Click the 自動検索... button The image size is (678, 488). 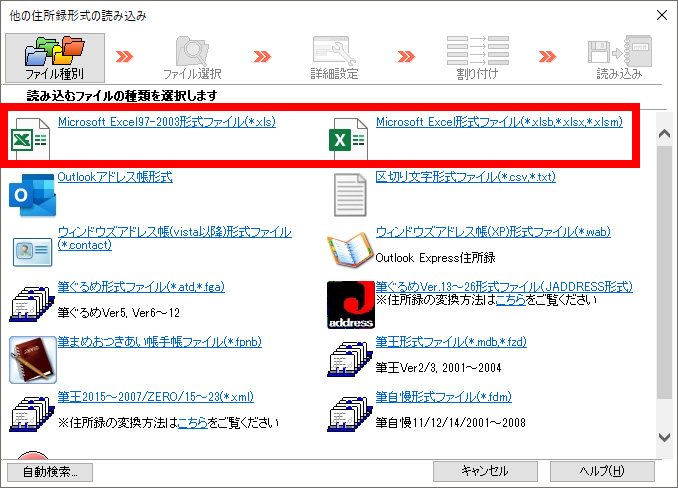pyautogui.click(x=50, y=472)
